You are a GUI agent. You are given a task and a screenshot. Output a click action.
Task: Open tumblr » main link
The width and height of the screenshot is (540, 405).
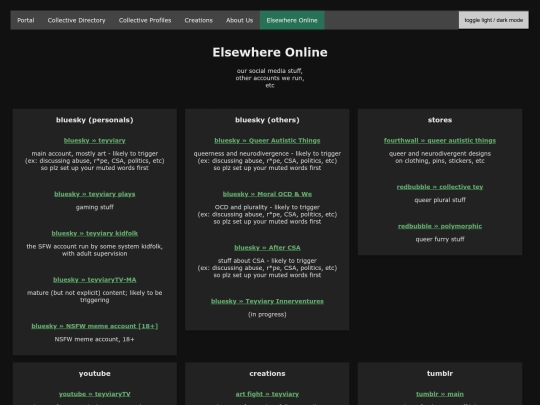click(x=440, y=394)
